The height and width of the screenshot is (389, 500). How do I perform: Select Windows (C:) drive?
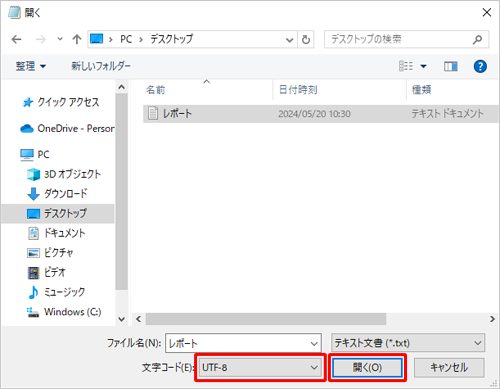coord(64,312)
